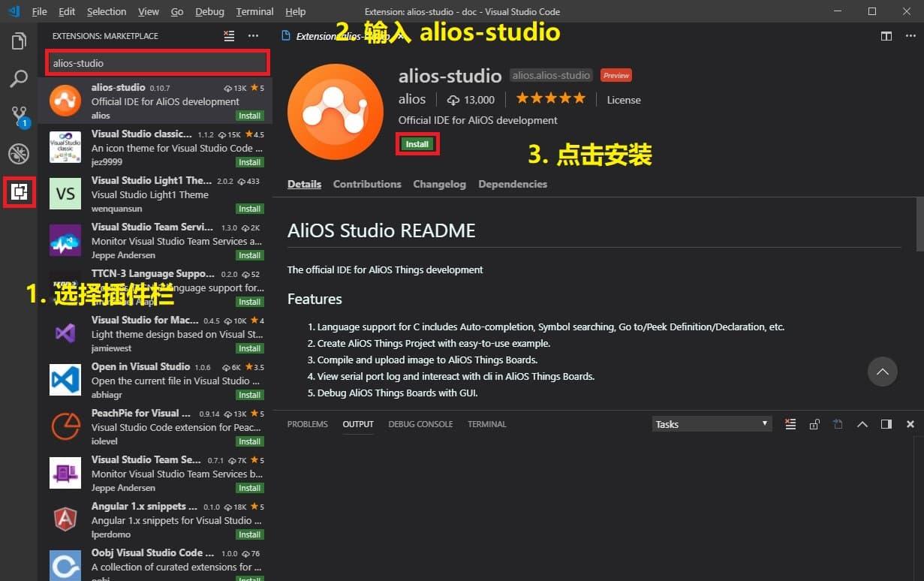Close the bottom panel
Screen dimensions: 924x581
(910, 424)
